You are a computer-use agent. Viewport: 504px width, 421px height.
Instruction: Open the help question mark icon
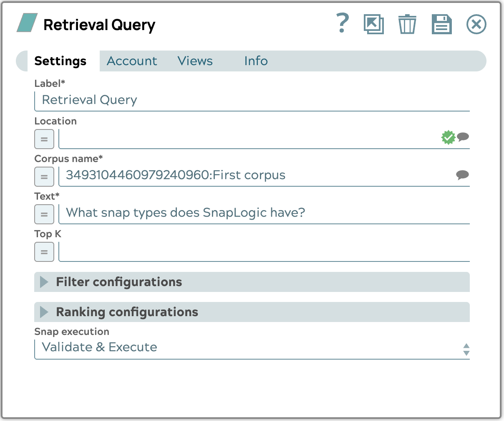342,24
